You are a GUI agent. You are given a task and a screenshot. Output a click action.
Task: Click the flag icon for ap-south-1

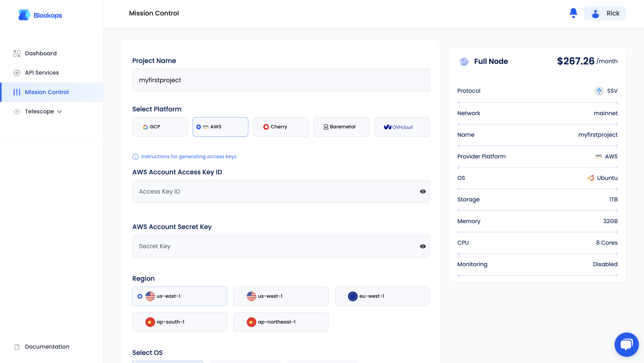[150, 322]
